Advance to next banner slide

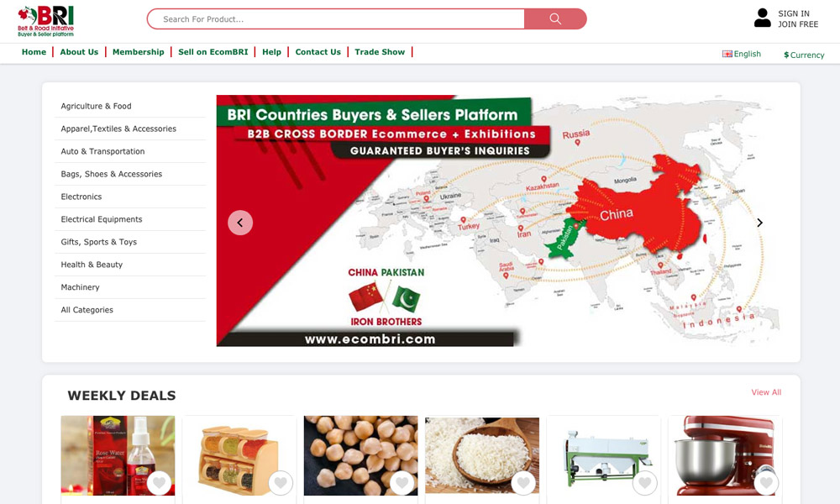759,223
